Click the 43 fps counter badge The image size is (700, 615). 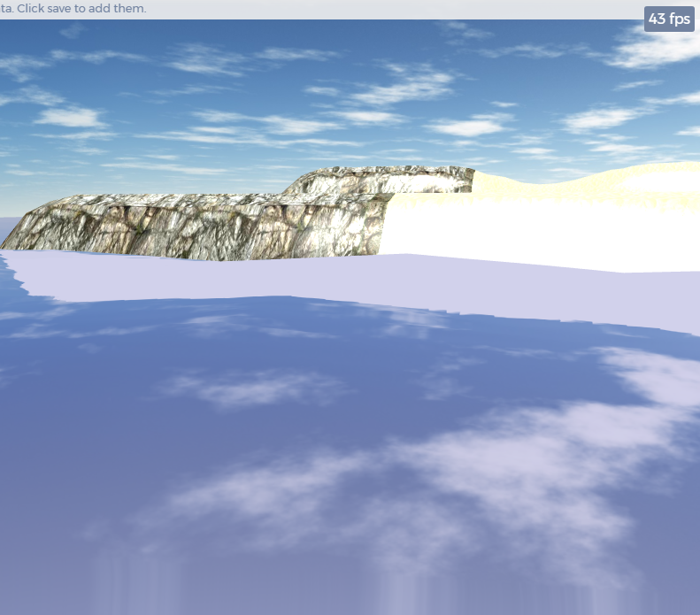[x=669, y=19]
